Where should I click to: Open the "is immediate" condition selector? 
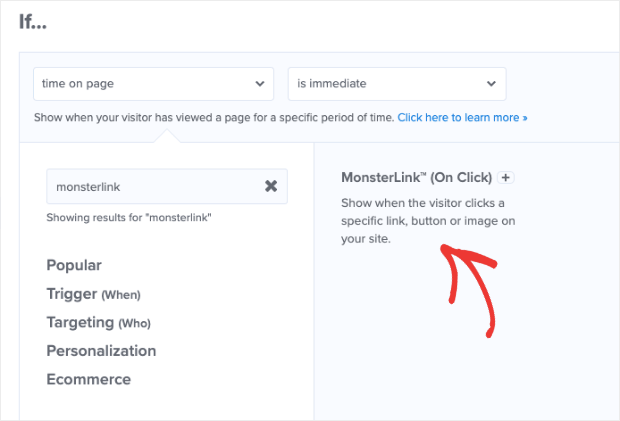coord(397,84)
